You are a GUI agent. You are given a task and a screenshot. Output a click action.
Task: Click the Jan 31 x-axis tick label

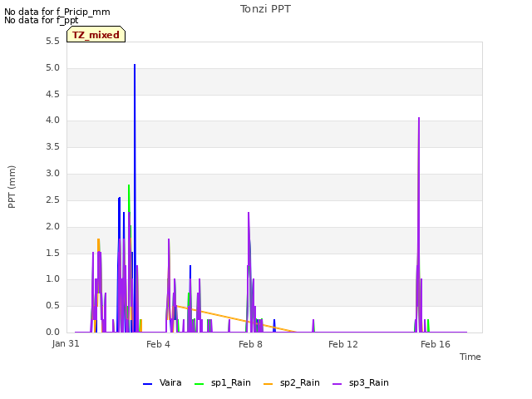click(66, 344)
